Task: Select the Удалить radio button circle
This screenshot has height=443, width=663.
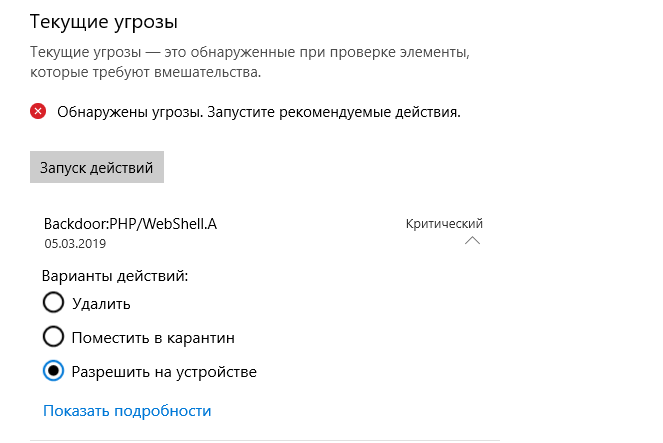Action: 54,303
